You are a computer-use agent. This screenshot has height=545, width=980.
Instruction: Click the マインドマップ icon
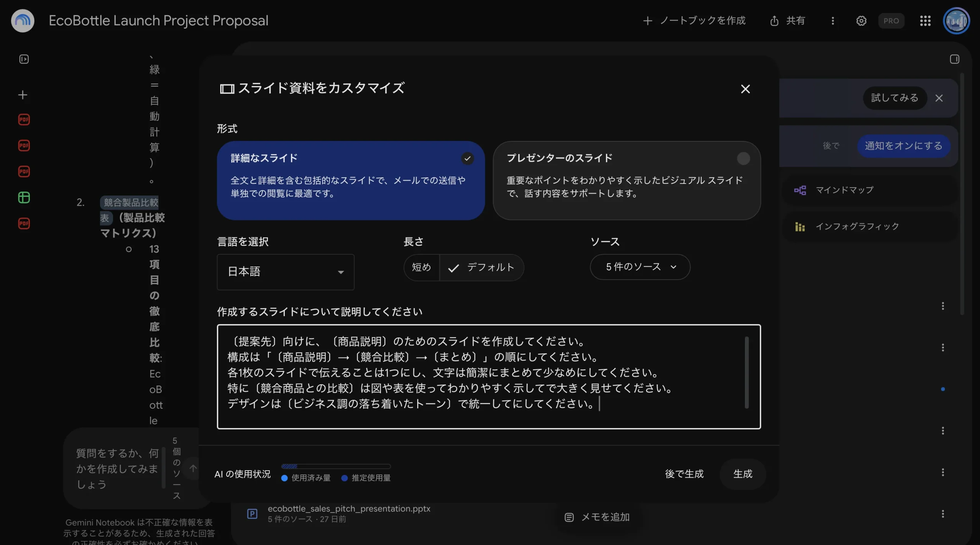point(800,190)
